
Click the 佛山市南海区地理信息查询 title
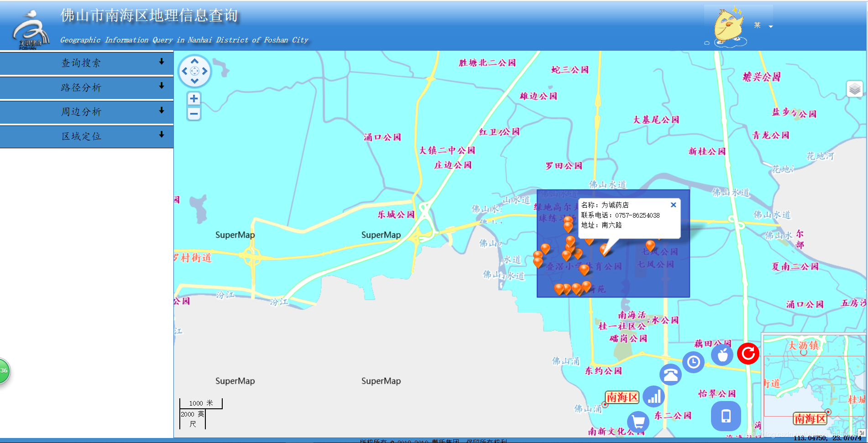click(x=149, y=15)
